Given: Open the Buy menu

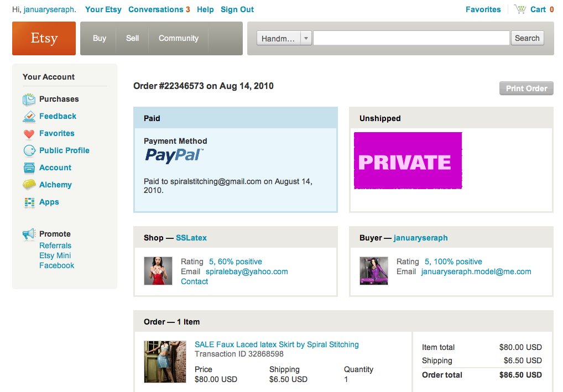Looking at the screenshot, I should (100, 38).
